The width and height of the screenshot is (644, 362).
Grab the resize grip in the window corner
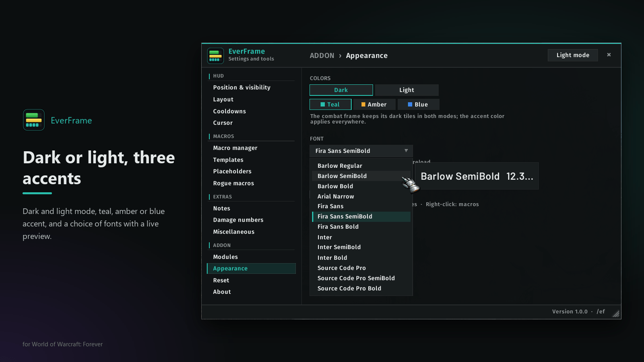(616, 314)
